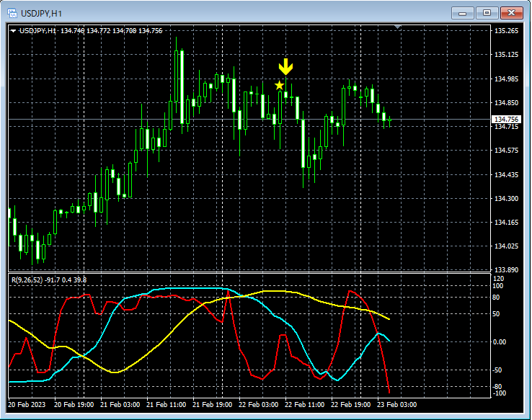Select the yellow star object on the chart
Image resolution: width=532 pixels, height=420 pixels.
pyautogui.click(x=279, y=85)
